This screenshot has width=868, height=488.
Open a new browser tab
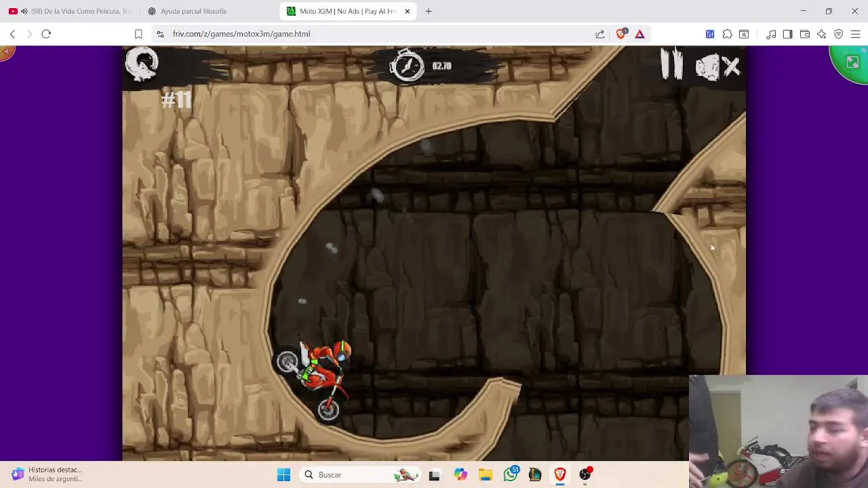tap(428, 11)
